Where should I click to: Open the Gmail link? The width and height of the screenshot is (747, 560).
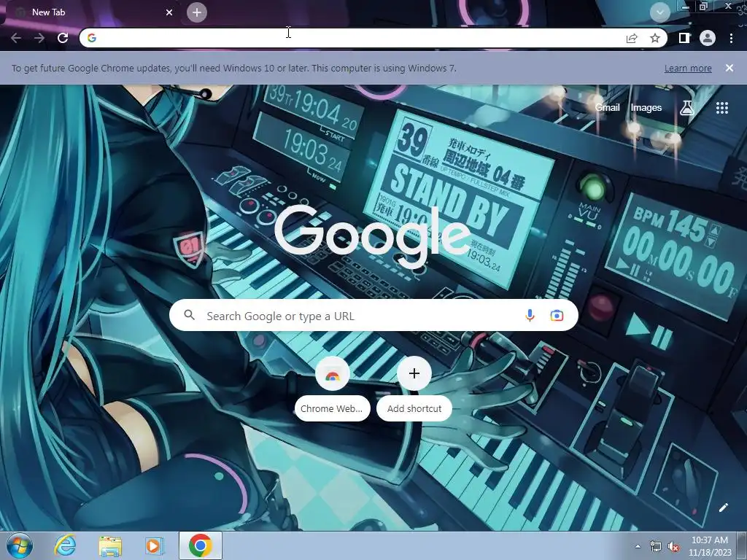point(608,108)
